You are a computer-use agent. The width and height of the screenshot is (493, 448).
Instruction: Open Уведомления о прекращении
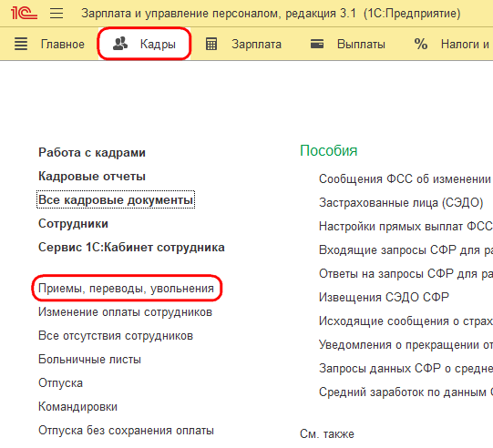(x=406, y=344)
